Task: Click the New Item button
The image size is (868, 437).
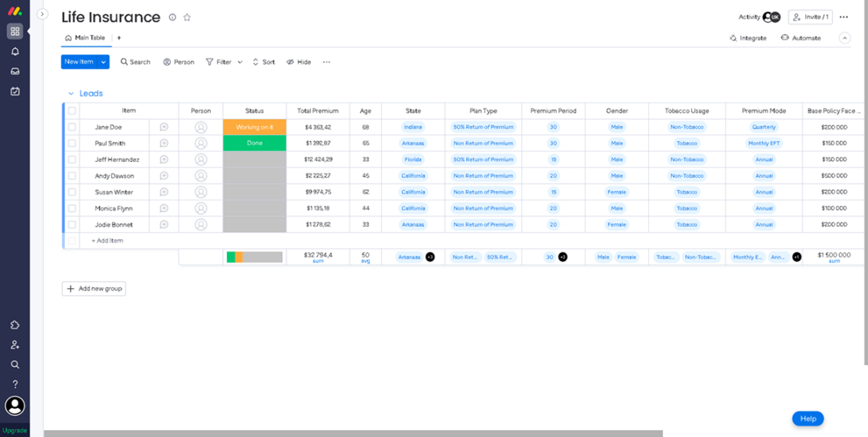Action: pos(79,62)
